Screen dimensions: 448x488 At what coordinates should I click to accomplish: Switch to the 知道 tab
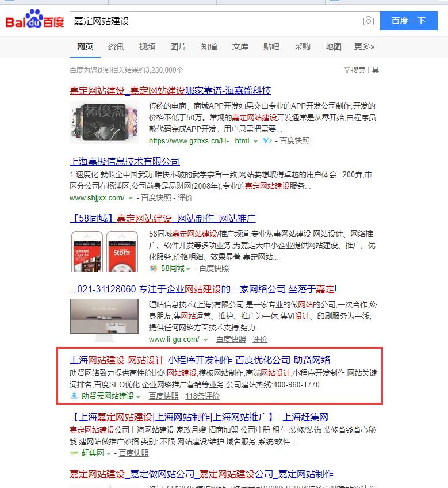pos(209,47)
